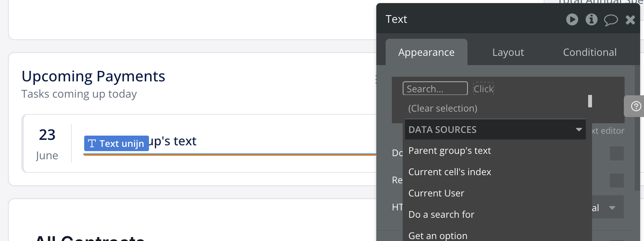Open the Conditional tab
The width and height of the screenshot is (644, 241).
[589, 52]
